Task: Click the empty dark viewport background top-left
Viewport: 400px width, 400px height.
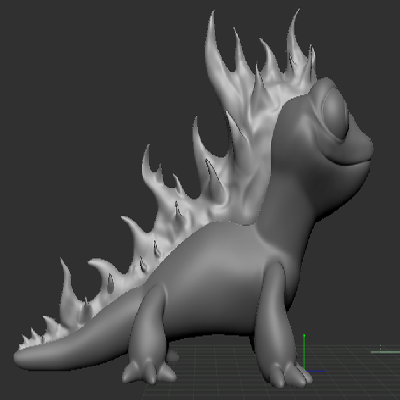Action: tap(67, 67)
